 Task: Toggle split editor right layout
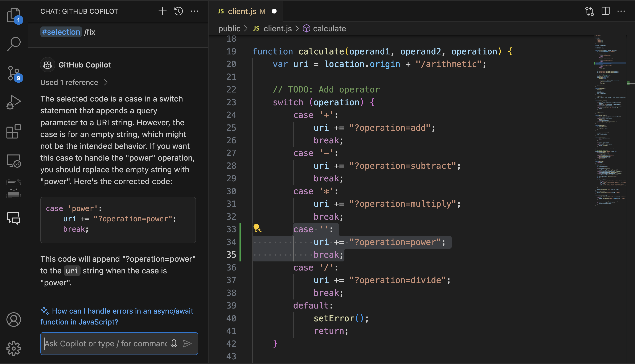(x=605, y=11)
